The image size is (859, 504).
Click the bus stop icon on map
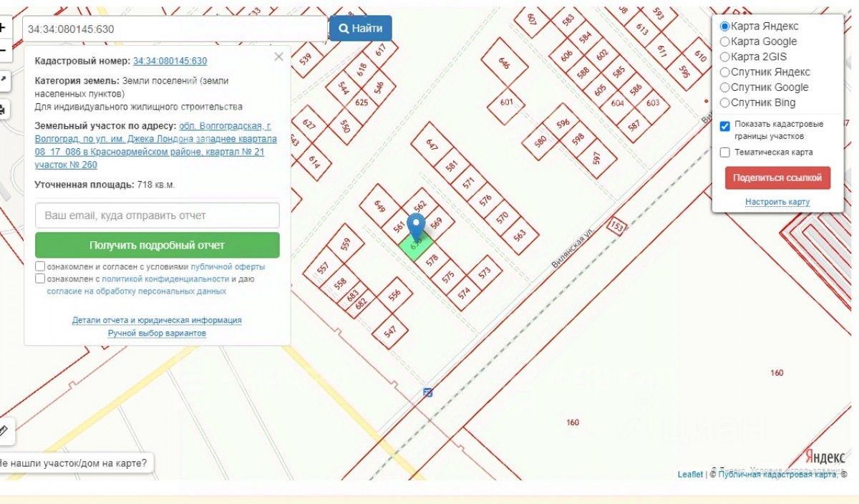(427, 392)
